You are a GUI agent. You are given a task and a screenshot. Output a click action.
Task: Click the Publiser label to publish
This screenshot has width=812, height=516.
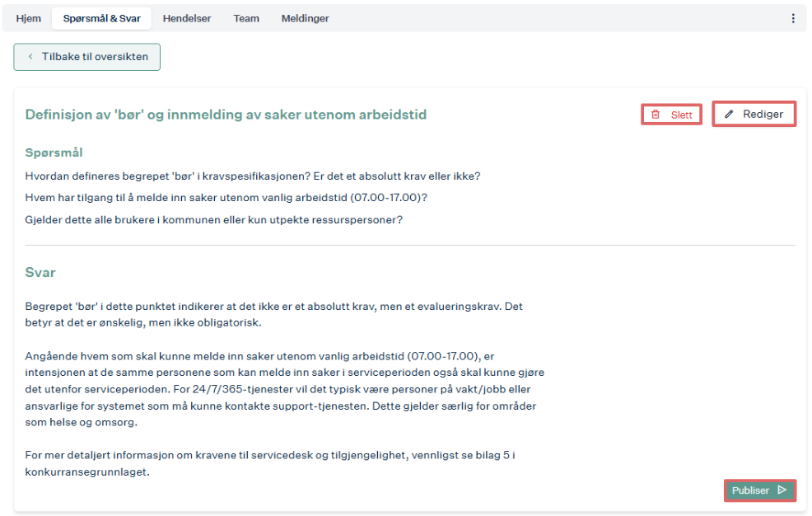click(750, 490)
